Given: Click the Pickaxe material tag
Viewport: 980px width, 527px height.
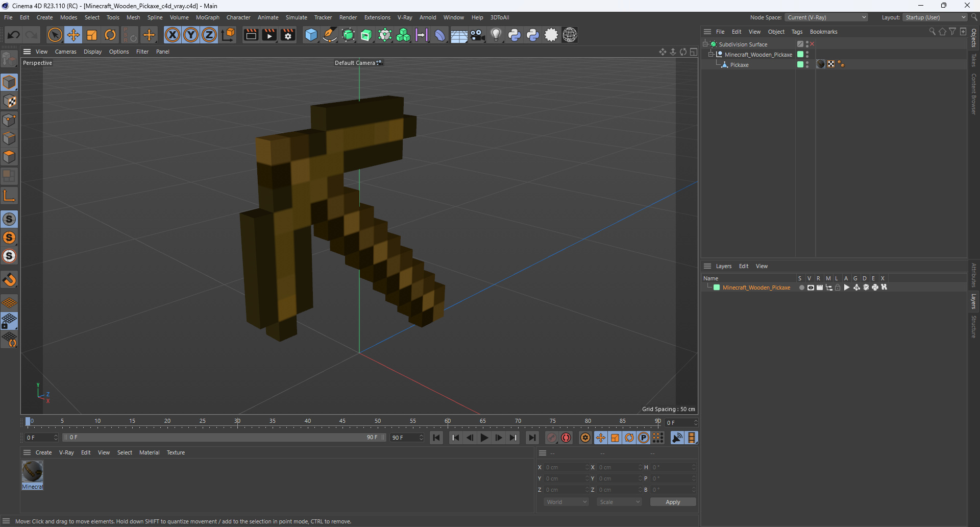Looking at the screenshot, I should tap(821, 64).
